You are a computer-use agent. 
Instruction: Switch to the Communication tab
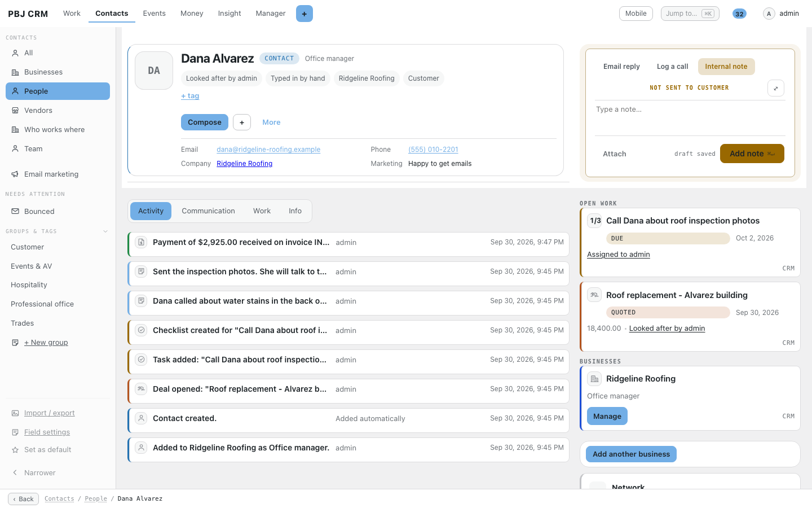tap(208, 211)
